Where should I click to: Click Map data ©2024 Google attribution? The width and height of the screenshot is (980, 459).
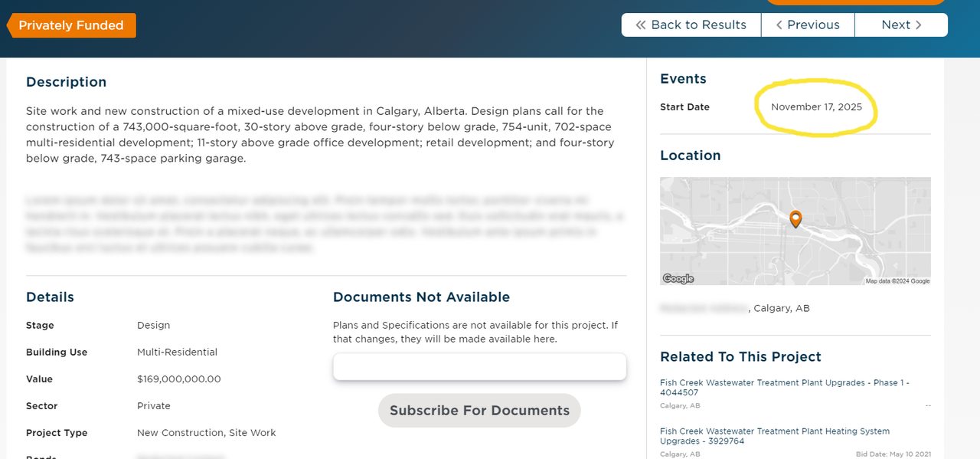(x=897, y=281)
